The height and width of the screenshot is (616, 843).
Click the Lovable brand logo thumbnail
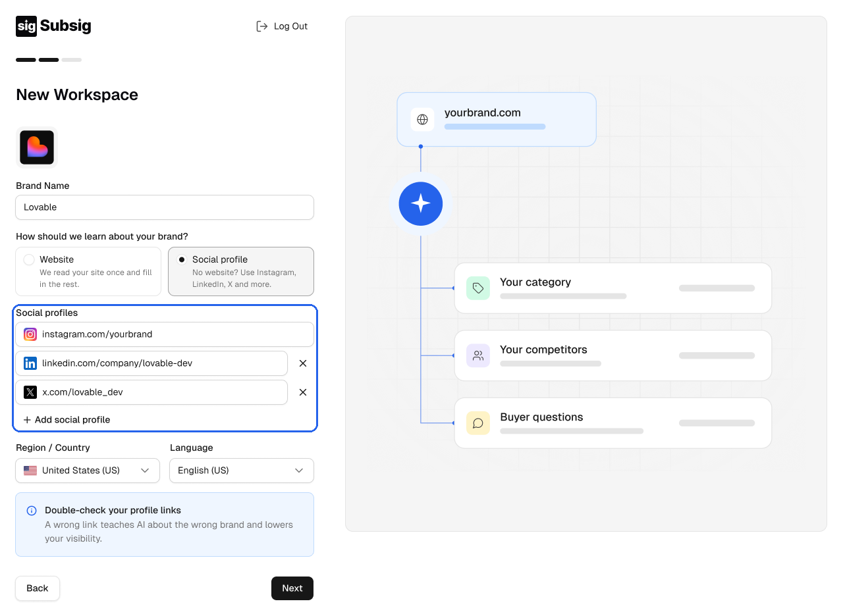[x=37, y=147]
